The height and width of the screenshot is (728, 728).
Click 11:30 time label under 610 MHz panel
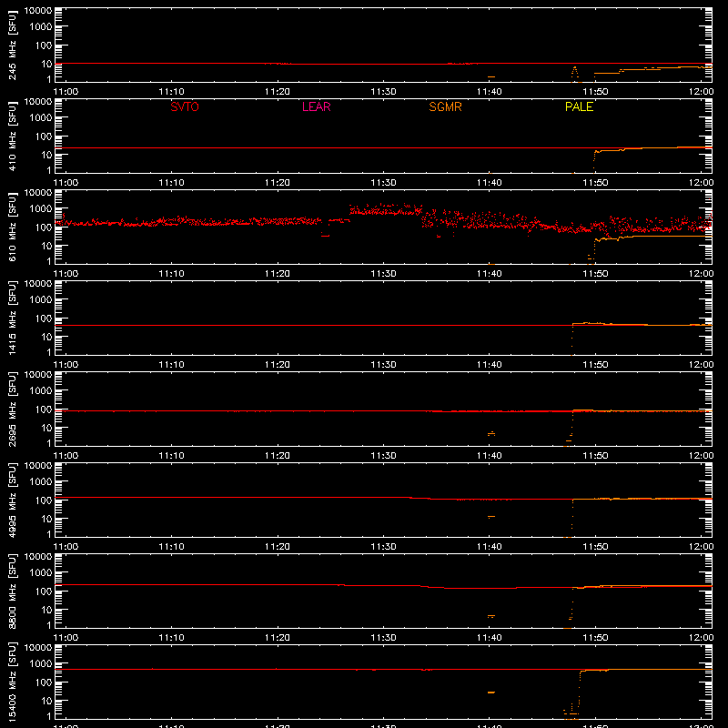(383, 274)
